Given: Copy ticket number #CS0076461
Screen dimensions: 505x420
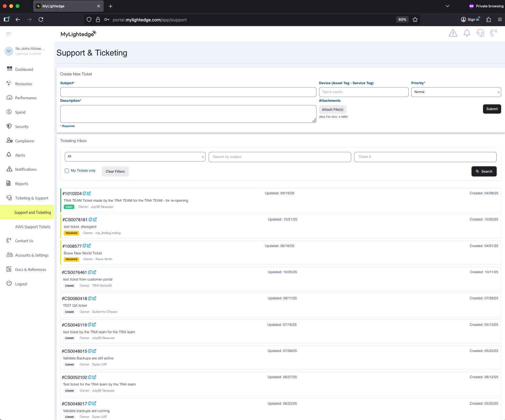Looking at the screenshot, I should (90, 272).
